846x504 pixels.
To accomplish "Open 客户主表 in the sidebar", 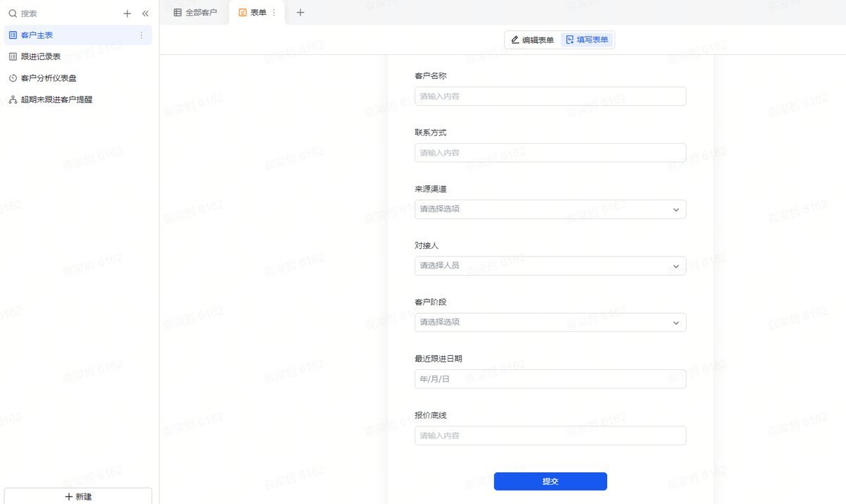I will click(78, 35).
